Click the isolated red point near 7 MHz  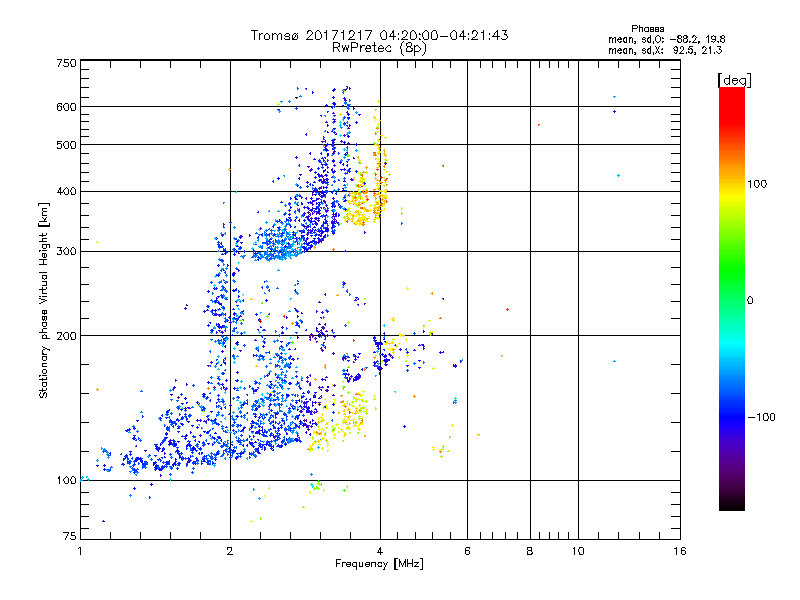(507, 310)
